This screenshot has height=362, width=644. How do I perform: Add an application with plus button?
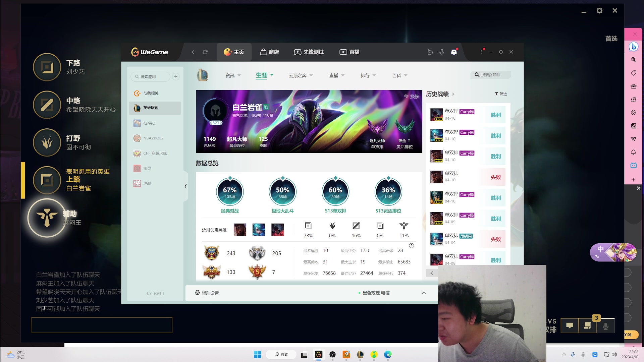[176, 77]
